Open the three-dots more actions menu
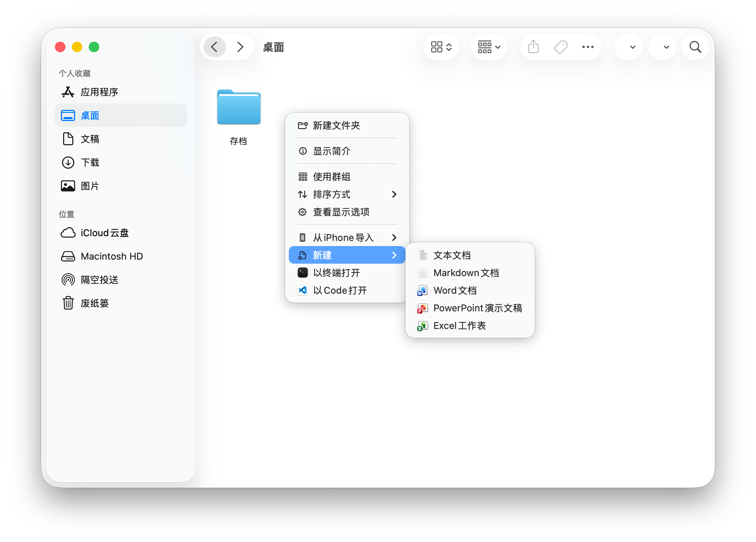The height and width of the screenshot is (542, 756). pos(588,47)
